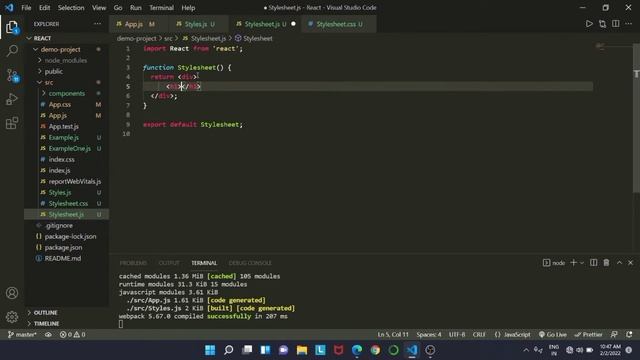
Task: Open terminal launch profile dropdown arrow
Action: click(582, 263)
